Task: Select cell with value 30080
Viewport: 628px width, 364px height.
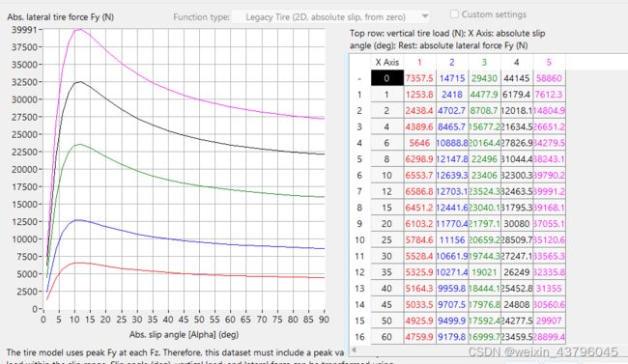Action: tap(517, 224)
